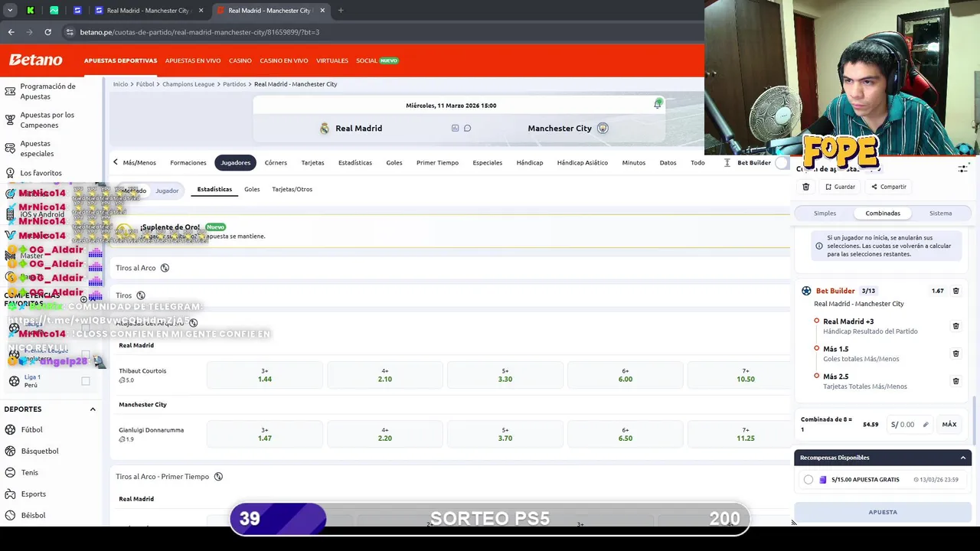Switch to Hándicap Asiático tab
This screenshot has width=980, height=551.
tap(583, 162)
